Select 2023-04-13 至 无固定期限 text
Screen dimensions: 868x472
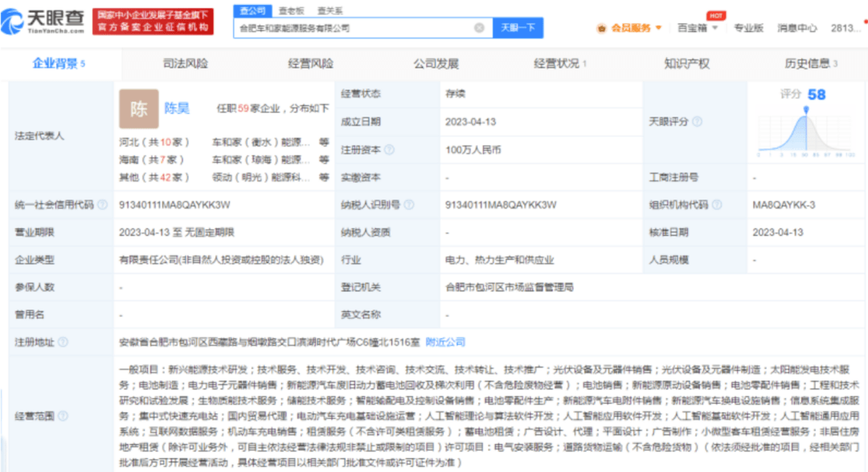(x=177, y=232)
